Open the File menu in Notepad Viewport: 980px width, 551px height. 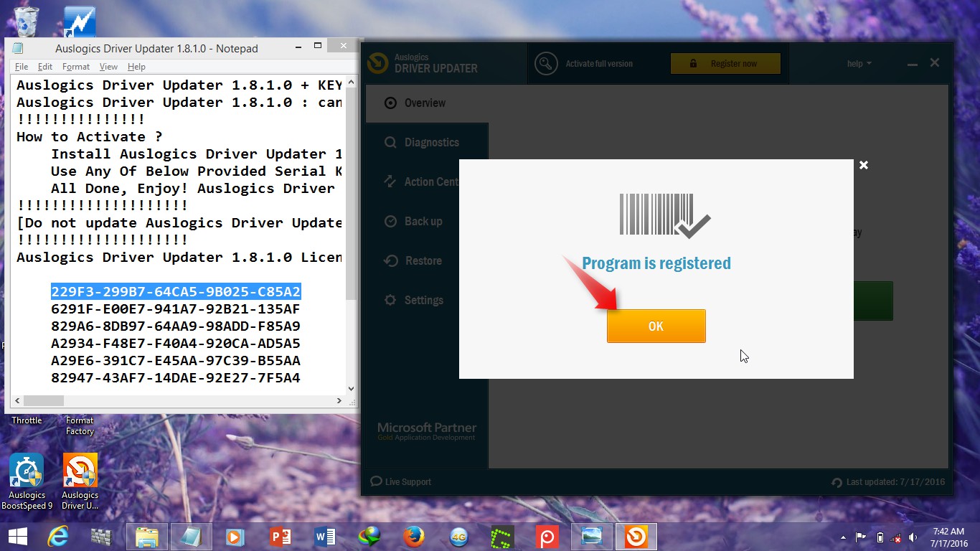coord(22,67)
